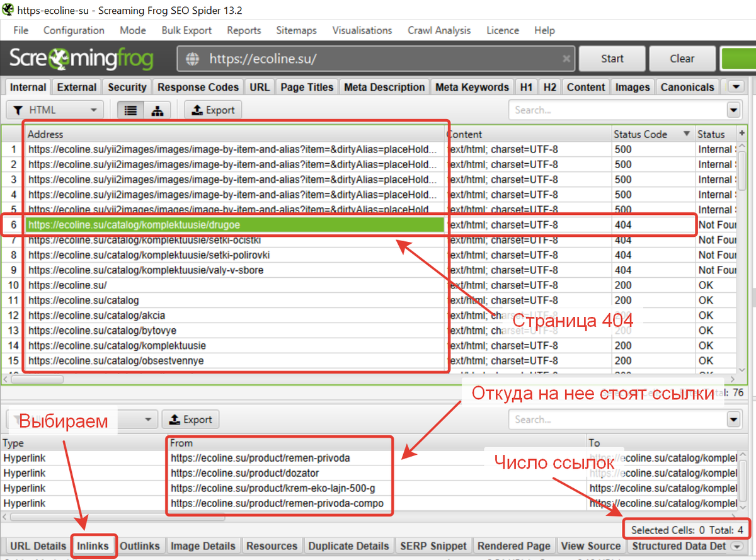The width and height of the screenshot is (756, 560).
Task: Click the Content column header
Action: coord(529,134)
